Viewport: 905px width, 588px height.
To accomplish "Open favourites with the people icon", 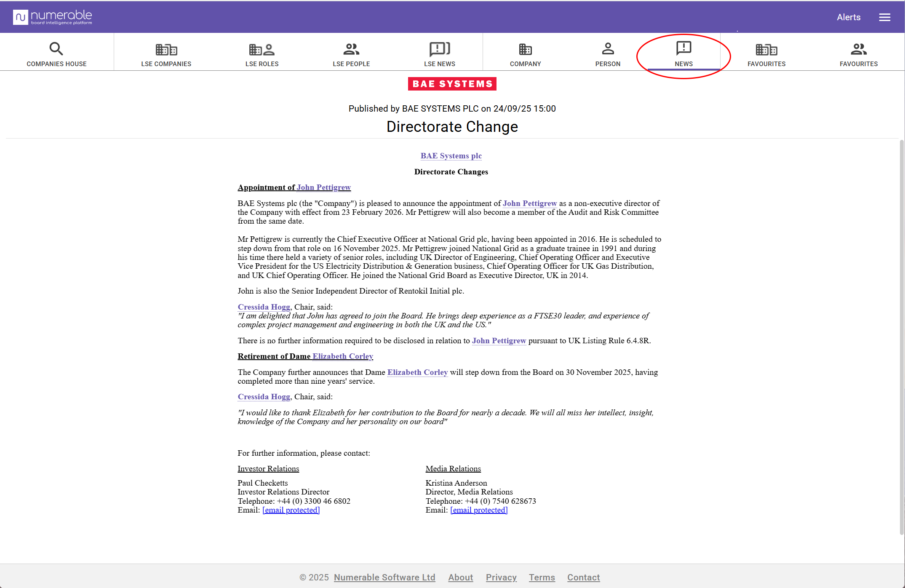I will coord(858,50).
